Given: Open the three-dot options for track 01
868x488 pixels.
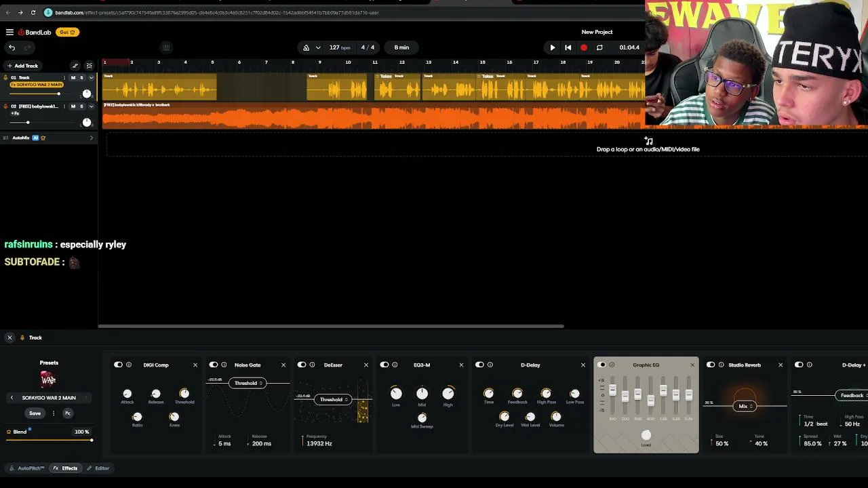Looking at the screenshot, I should coord(64,78).
